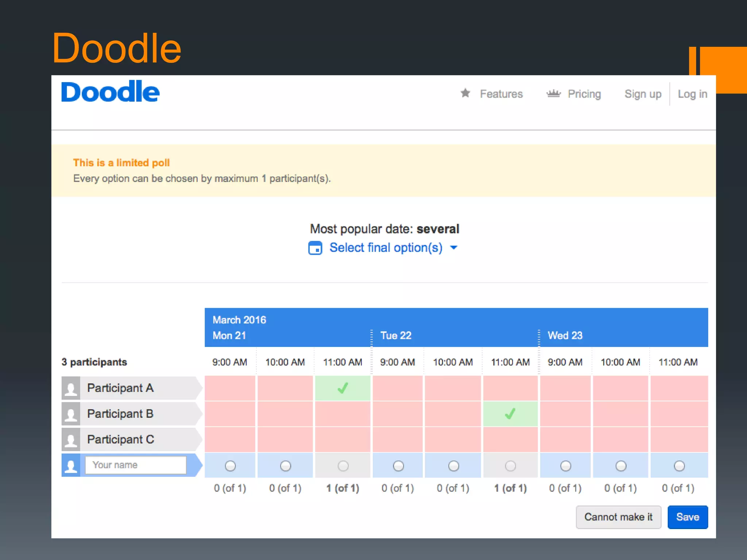This screenshot has height=560, width=747.
Task: Click the Your name input field
Action: pos(136,465)
